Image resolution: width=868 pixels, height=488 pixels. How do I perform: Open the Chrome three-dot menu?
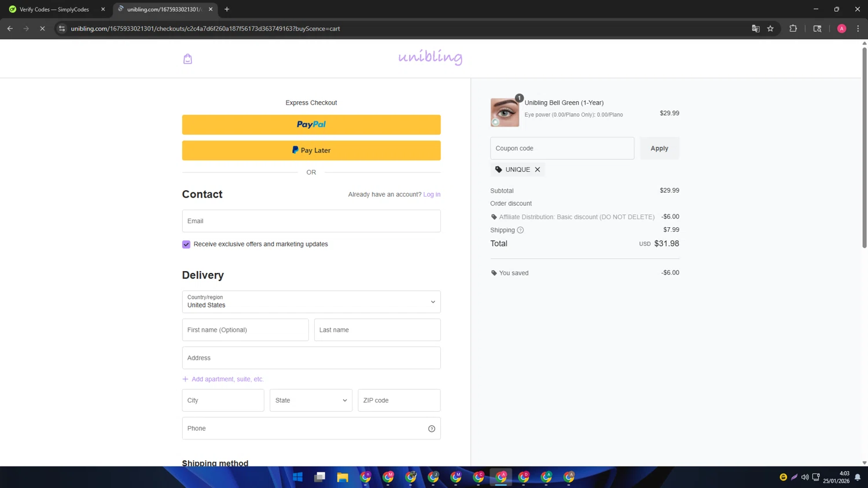858,28
